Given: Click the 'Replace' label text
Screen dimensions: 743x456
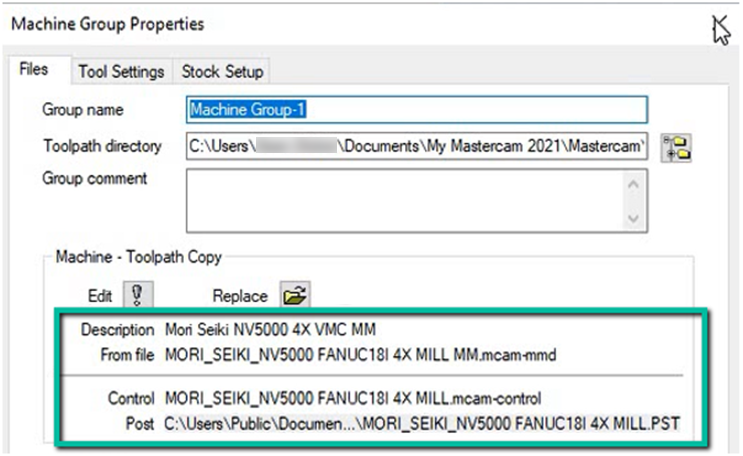Looking at the screenshot, I should pos(240,296).
